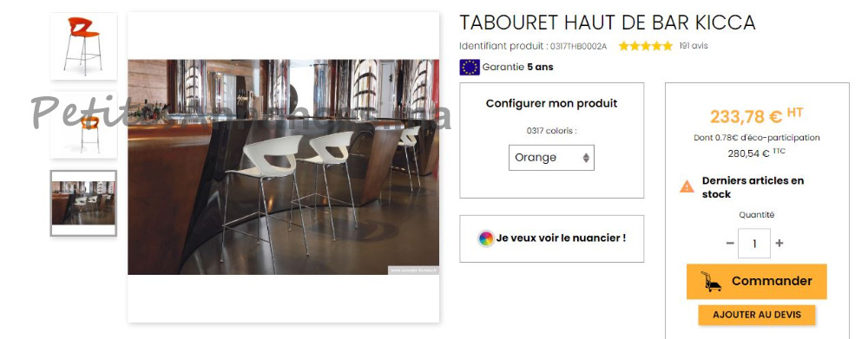Click the dropdown arrows beside Orange
This screenshot has width=868, height=339.
tap(586, 158)
